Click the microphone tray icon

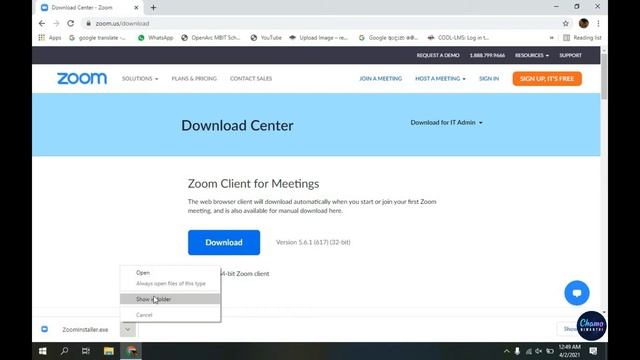(x=517, y=351)
